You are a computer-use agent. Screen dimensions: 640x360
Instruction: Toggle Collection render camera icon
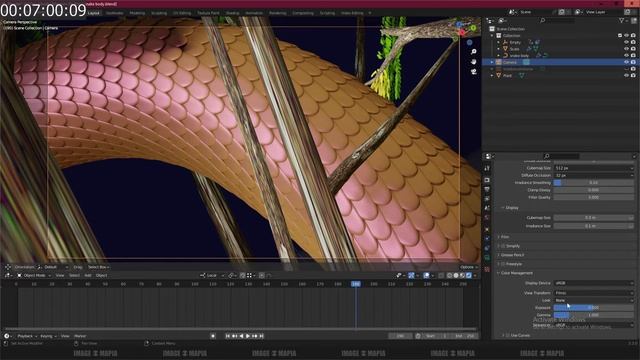coord(633,36)
